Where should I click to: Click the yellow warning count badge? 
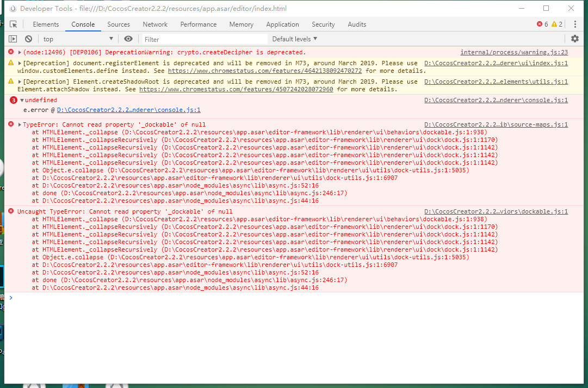[557, 24]
